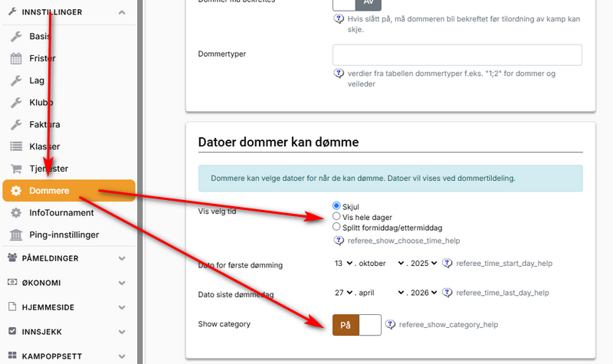Click the Vis velg tid label
613x364 pixels.
point(217,212)
